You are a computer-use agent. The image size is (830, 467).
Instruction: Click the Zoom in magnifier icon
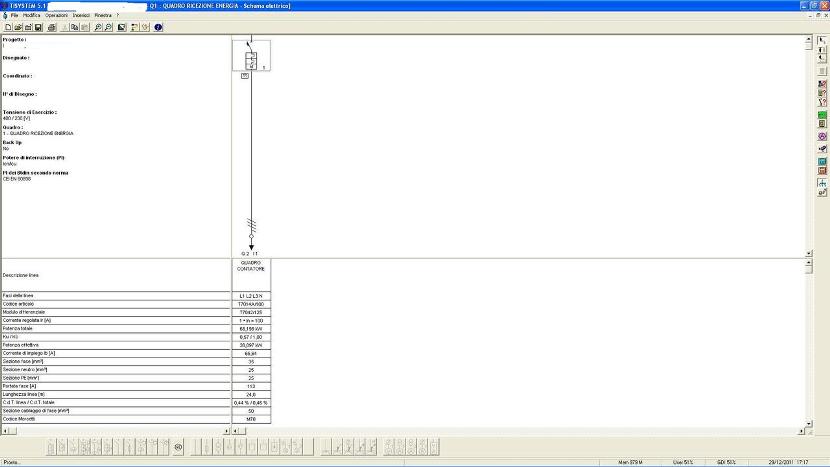(97, 27)
